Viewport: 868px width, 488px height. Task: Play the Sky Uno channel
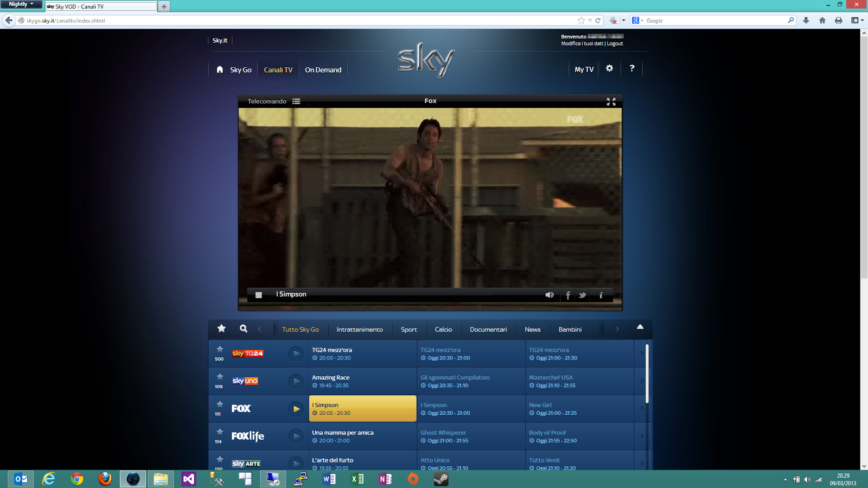[296, 381]
